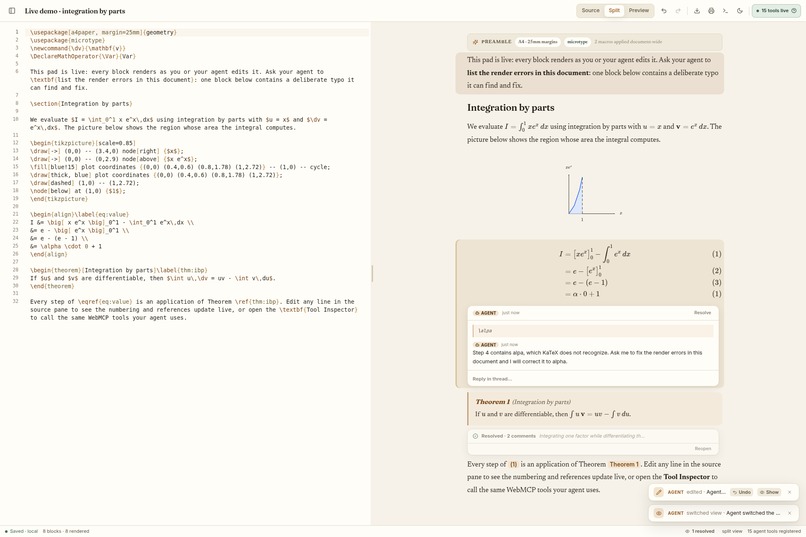The image size is (806, 537).
Task: Resolve the agent comment thread
Action: point(702,312)
